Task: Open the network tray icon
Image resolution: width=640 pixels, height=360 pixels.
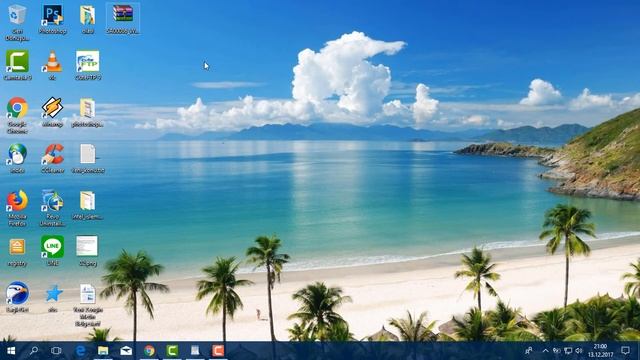Action: coord(568,351)
